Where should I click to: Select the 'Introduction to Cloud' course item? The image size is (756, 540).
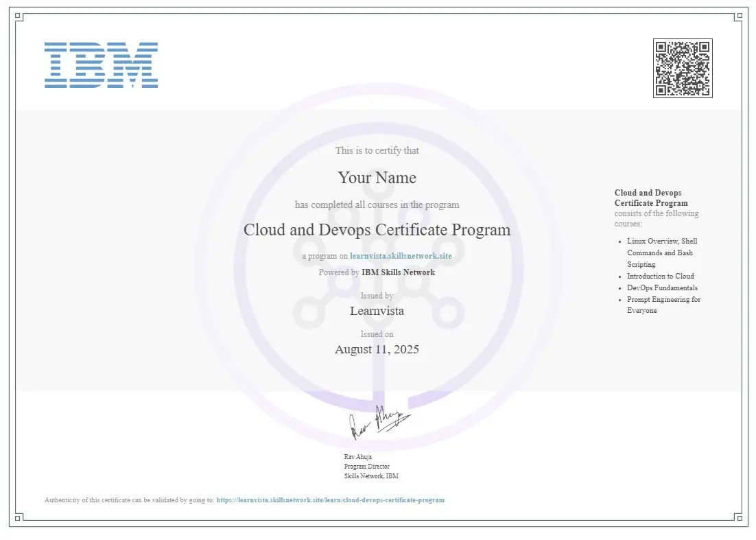click(x=660, y=276)
